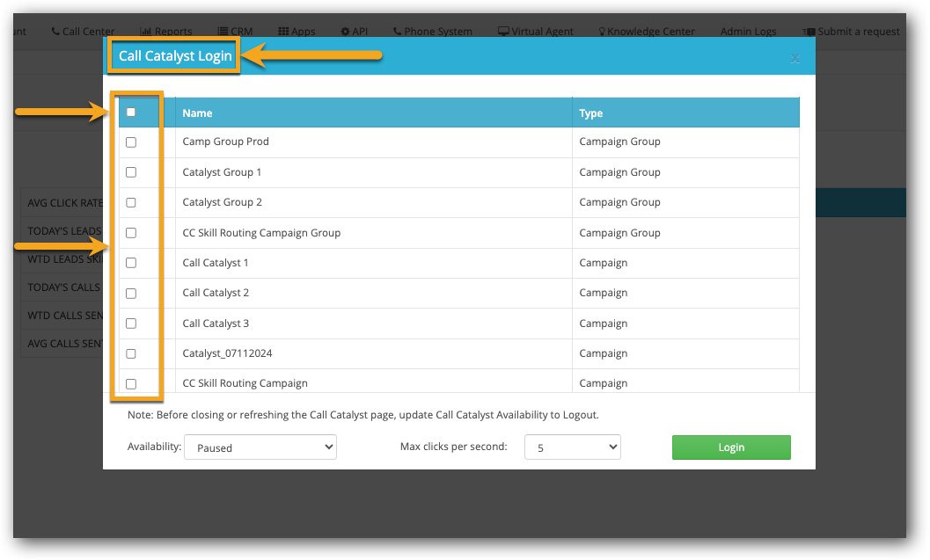Select the Call Catalyst 2 checkbox
This screenshot has height=560, width=930.
(x=131, y=294)
